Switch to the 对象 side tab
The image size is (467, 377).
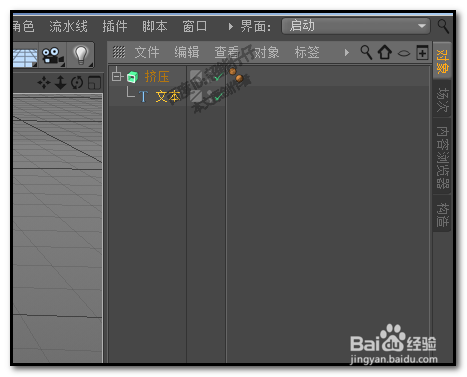point(442,61)
